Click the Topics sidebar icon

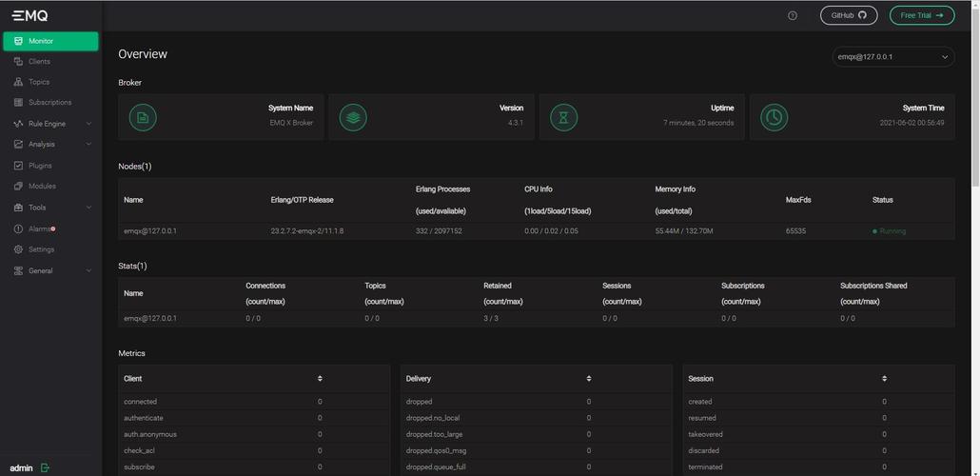click(x=18, y=82)
